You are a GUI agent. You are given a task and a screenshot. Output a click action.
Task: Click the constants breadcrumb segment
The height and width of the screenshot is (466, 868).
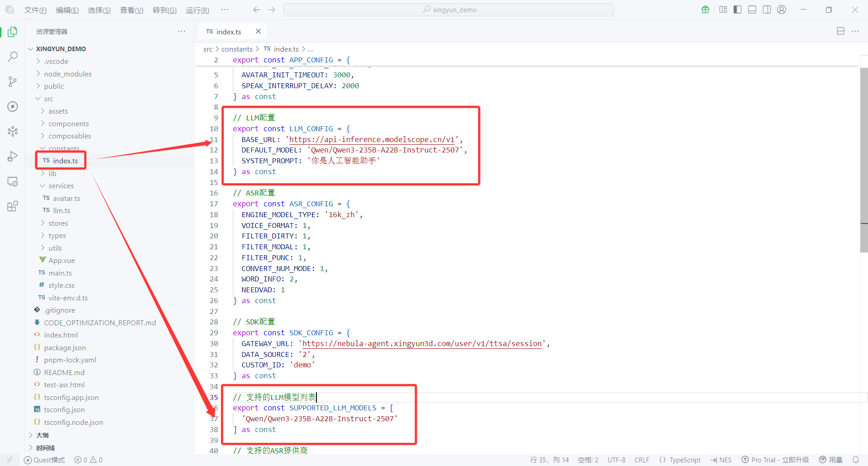pyautogui.click(x=237, y=49)
